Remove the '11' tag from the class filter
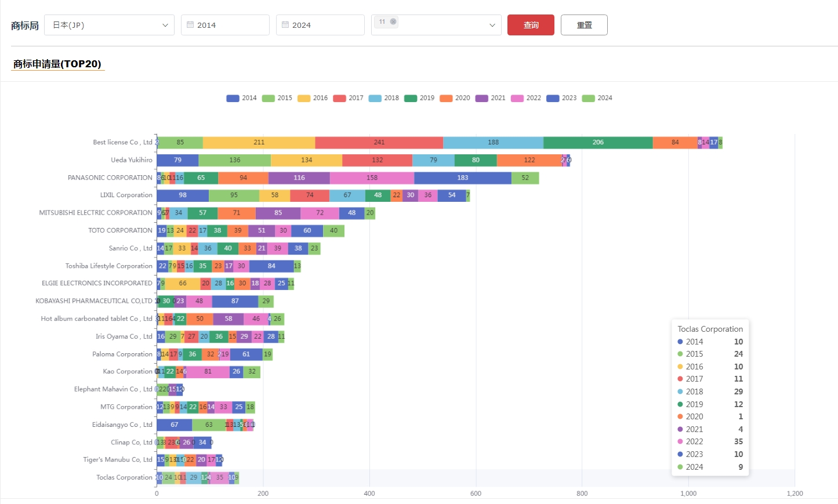838x504 pixels. [x=393, y=22]
